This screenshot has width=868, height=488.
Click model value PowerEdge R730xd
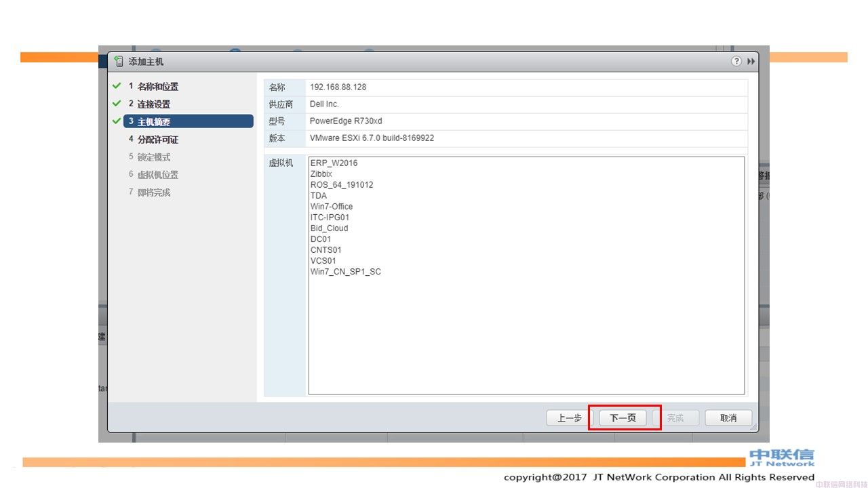point(346,121)
